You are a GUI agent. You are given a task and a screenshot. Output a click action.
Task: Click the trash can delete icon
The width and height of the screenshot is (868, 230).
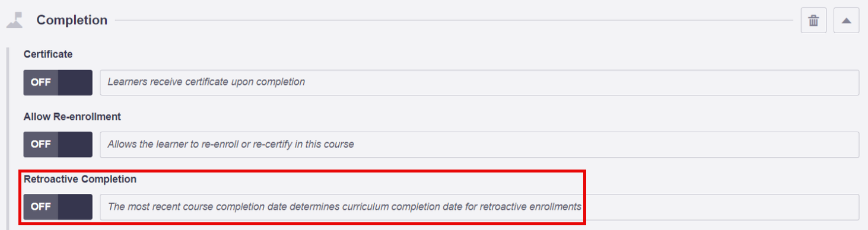tap(813, 21)
